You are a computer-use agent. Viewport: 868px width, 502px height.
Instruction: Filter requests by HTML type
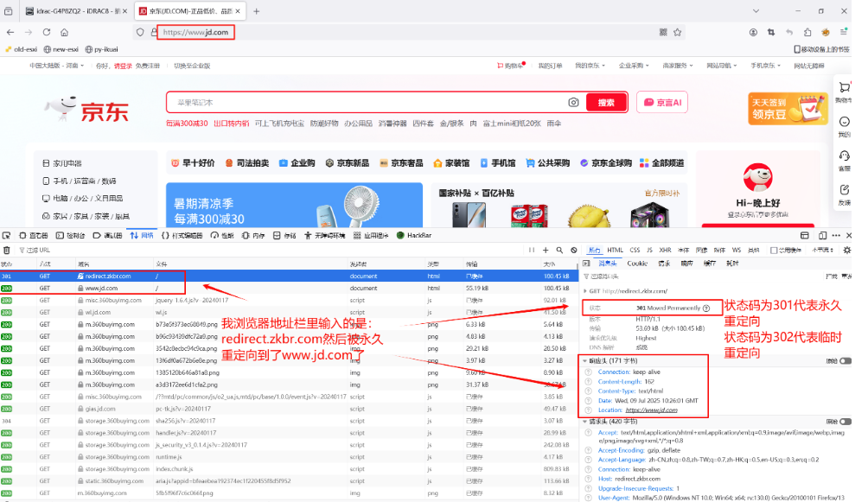click(615, 251)
